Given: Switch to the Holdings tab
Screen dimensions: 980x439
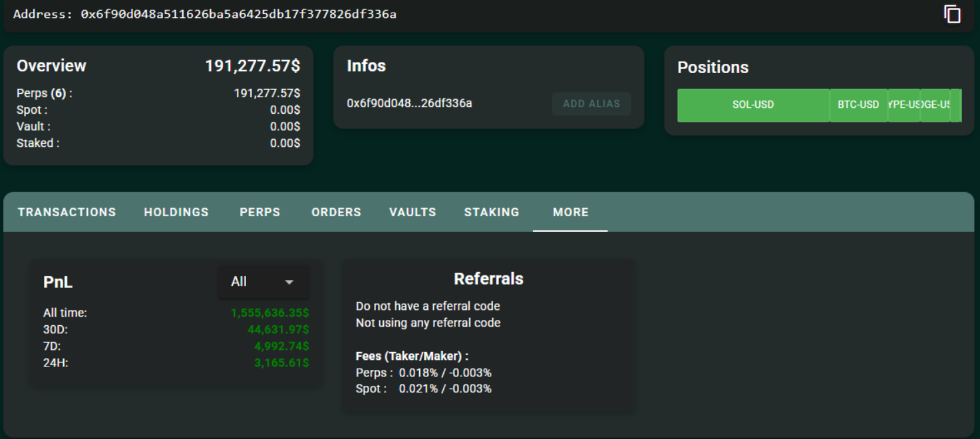Looking at the screenshot, I should click(x=176, y=212).
